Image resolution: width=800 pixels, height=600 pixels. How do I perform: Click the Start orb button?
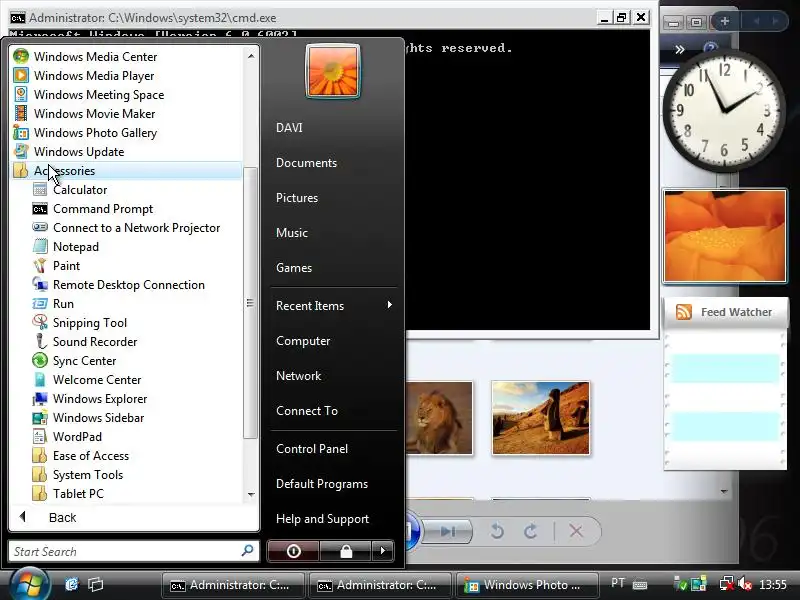tap(30, 584)
